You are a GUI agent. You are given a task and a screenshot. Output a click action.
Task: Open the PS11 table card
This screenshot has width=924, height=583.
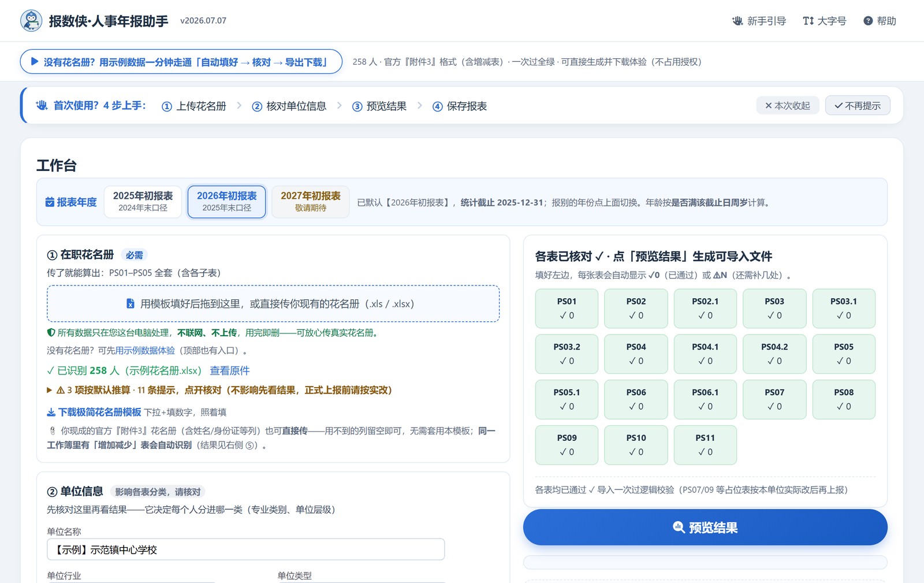pyautogui.click(x=705, y=445)
